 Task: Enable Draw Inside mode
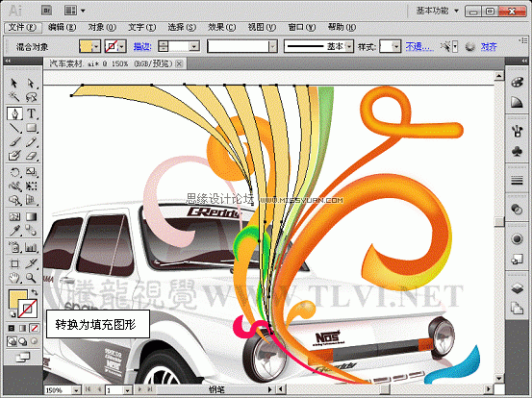[35, 341]
